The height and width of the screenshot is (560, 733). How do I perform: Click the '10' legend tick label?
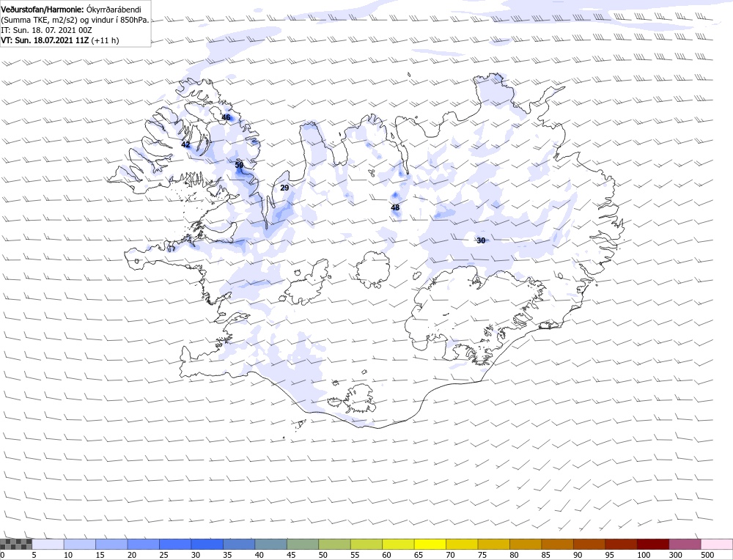(x=68, y=555)
